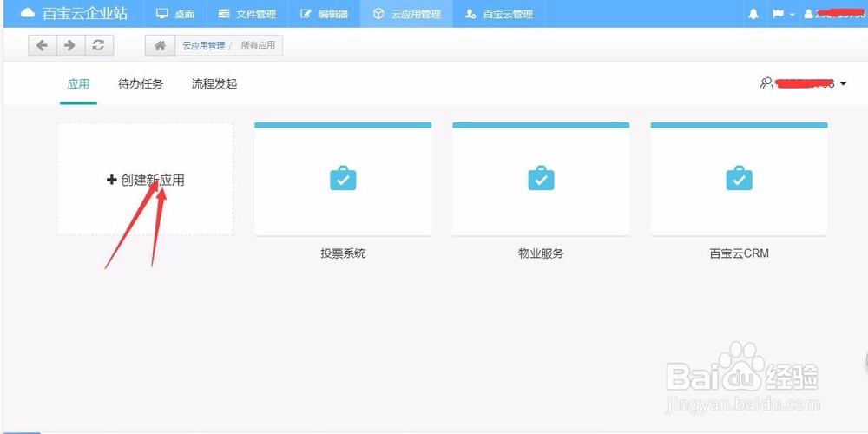The width and height of the screenshot is (868, 434).
Task: Click the home breadcrumb icon
Action: [160, 46]
